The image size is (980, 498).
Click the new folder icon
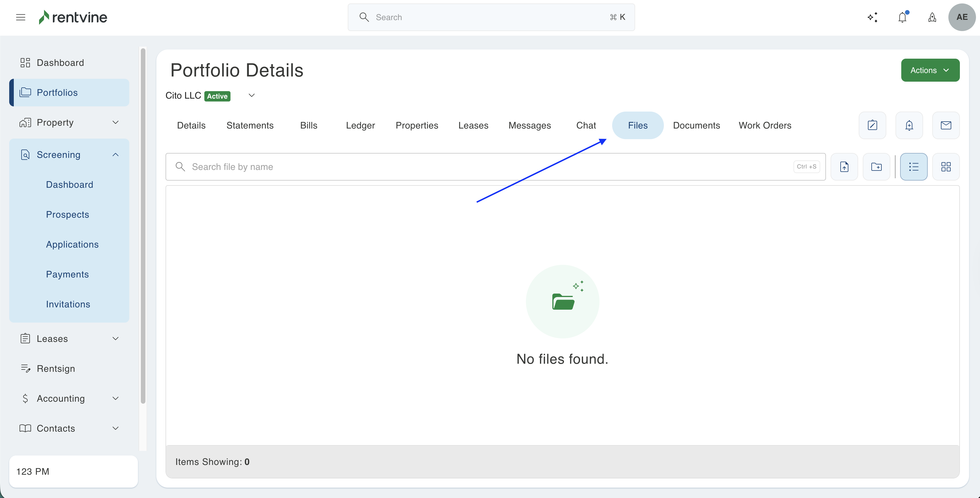coord(876,167)
